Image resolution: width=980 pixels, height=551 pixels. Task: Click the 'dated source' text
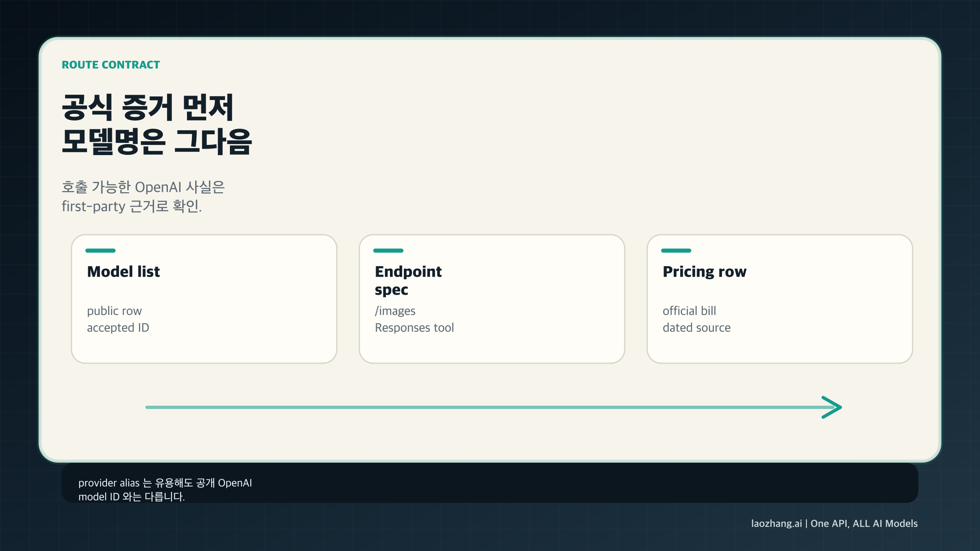pyautogui.click(x=697, y=328)
